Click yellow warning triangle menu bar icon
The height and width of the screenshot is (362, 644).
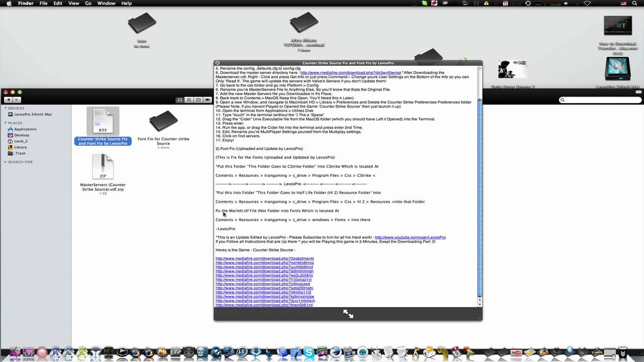486,3
